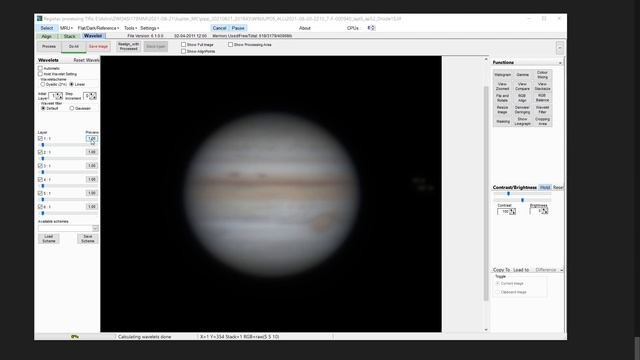Screen dimensions: 640x360
Task: Open View Compare function
Action: click(x=522, y=86)
